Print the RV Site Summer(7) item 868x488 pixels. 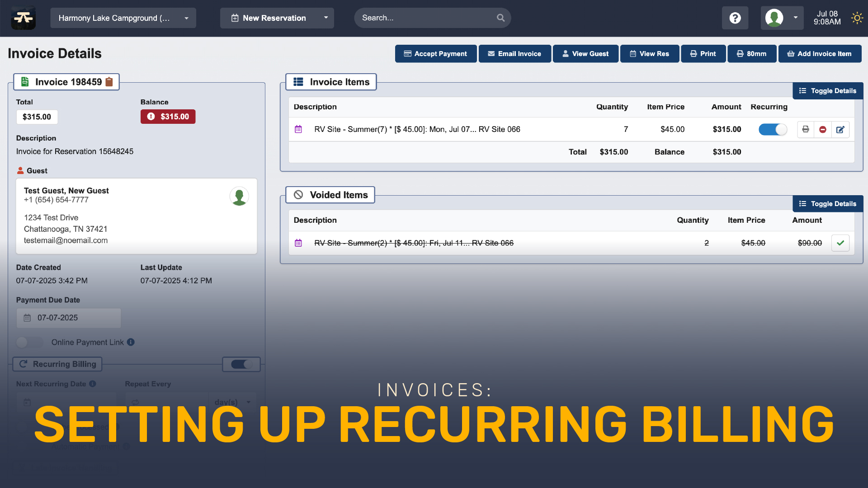[x=805, y=130]
